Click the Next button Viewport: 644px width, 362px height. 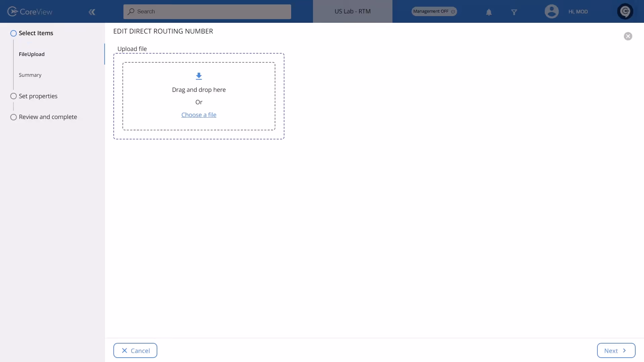coord(616,350)
